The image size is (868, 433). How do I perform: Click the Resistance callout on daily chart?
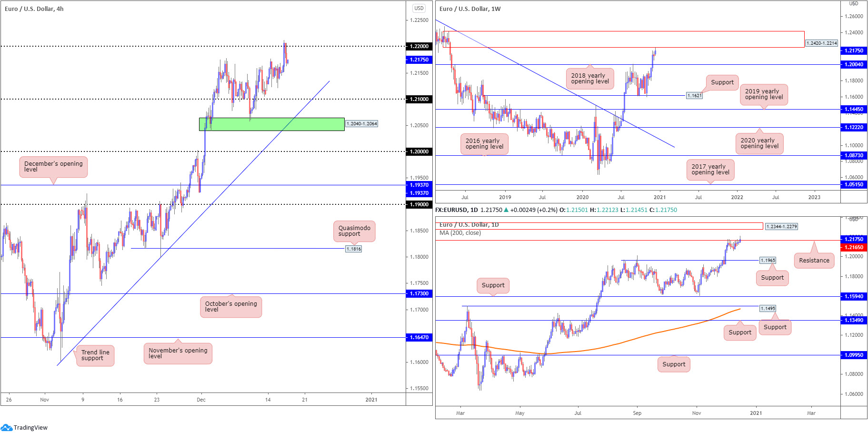(x=814, y=261)
